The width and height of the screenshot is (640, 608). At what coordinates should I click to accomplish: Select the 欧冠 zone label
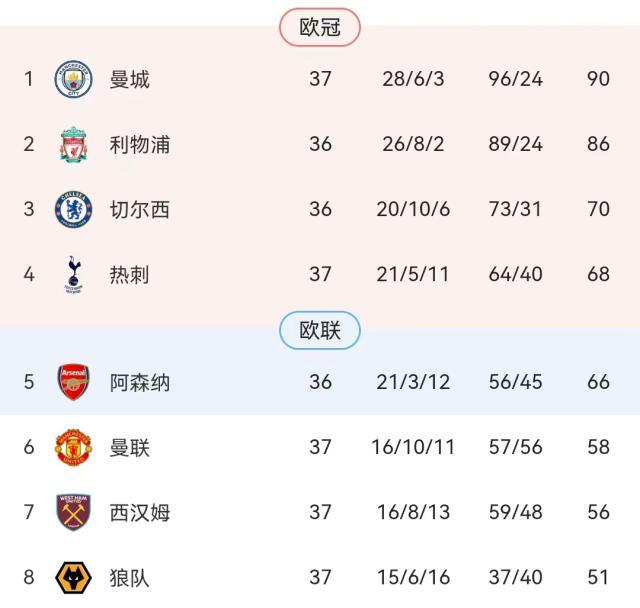[320, 27]
